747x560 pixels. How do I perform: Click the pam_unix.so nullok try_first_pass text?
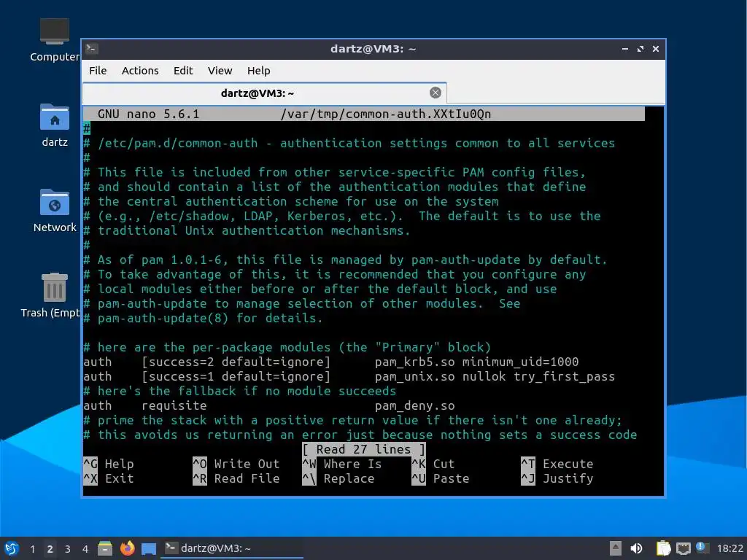pyautogui.click(x=495, y=377)
